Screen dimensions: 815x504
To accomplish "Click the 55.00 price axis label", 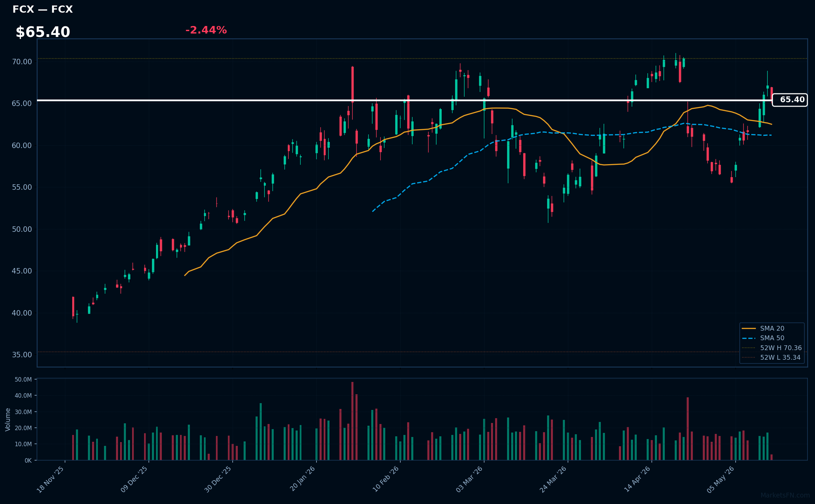I will 22,187.
